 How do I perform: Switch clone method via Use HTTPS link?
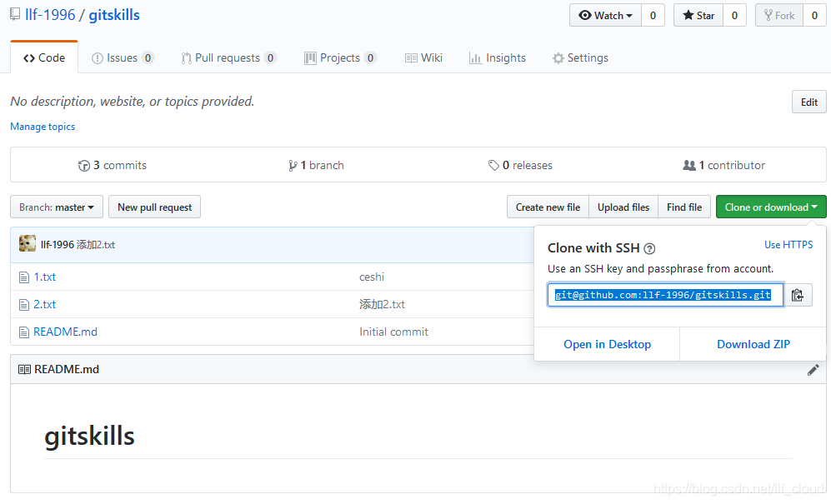788,245
